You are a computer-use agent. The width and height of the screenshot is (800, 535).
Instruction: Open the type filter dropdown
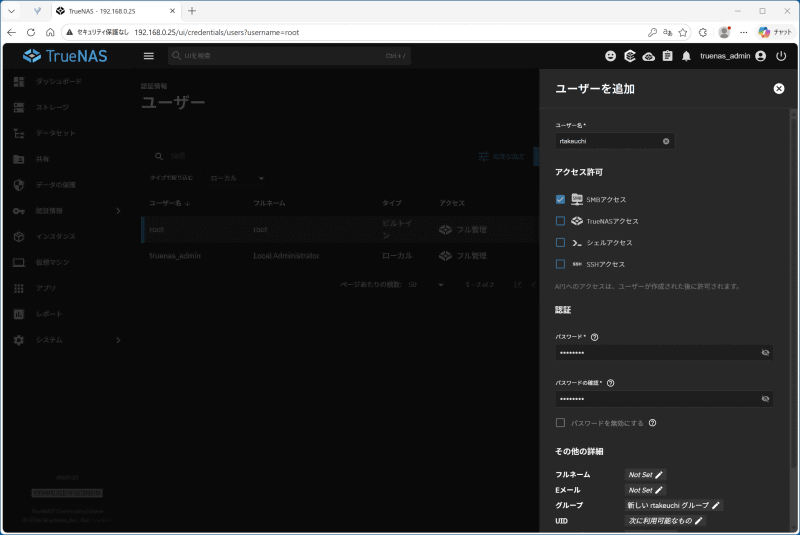tap(238, 178)
